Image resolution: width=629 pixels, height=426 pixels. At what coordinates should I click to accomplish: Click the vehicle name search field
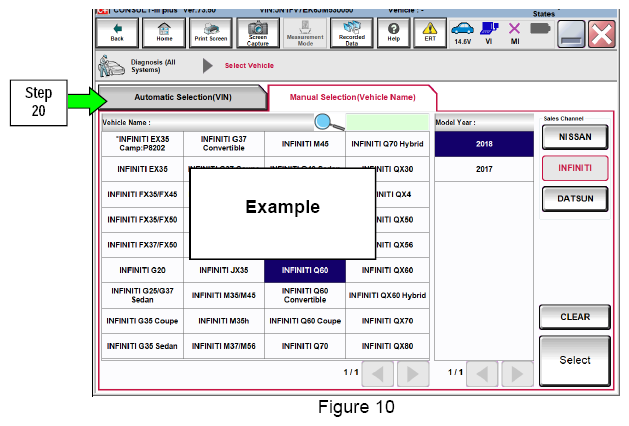point(387,122)
